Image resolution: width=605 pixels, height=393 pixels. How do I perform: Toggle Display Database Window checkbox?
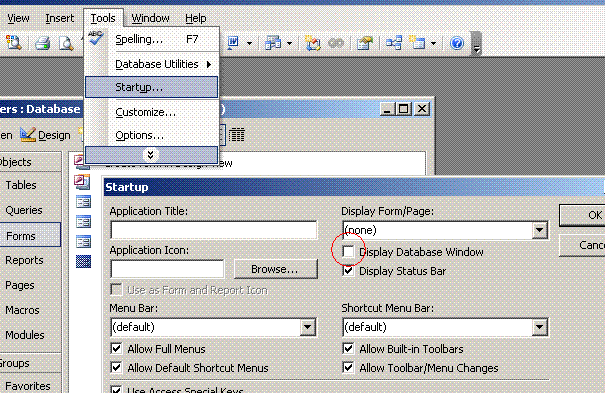coord(348,252)
